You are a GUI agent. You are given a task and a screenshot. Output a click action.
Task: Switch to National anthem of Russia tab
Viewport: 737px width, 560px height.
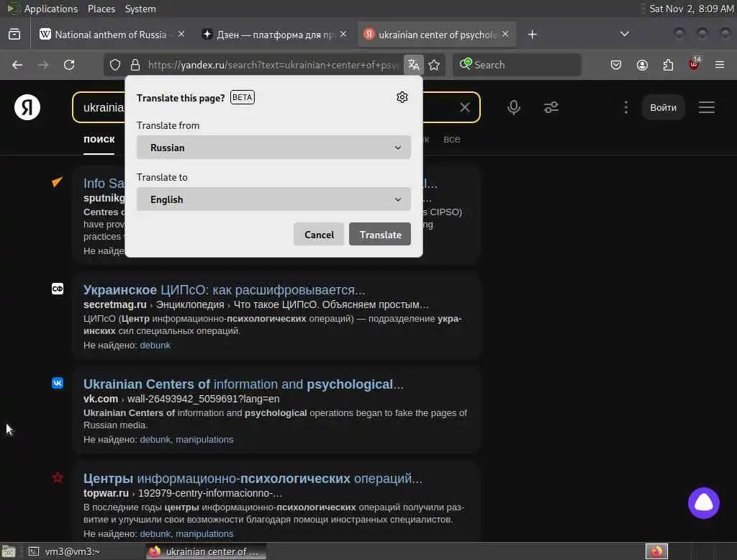point(112,35)
